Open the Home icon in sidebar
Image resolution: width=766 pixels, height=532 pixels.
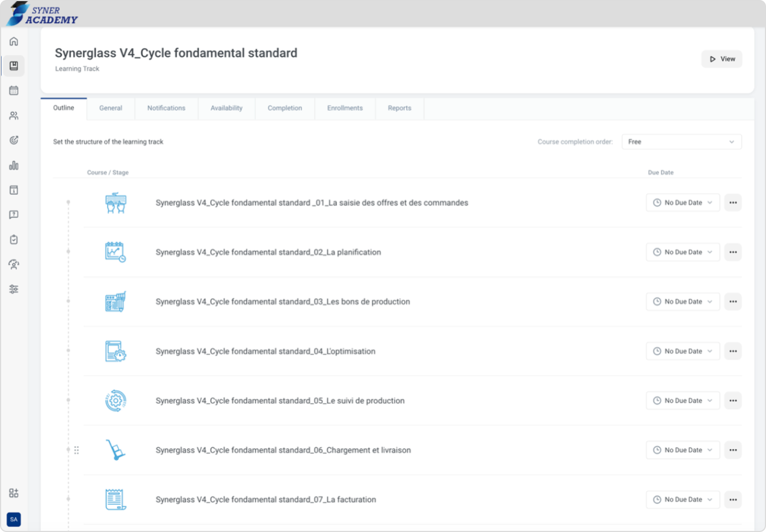pyautogui.click(x=14, y=42)
